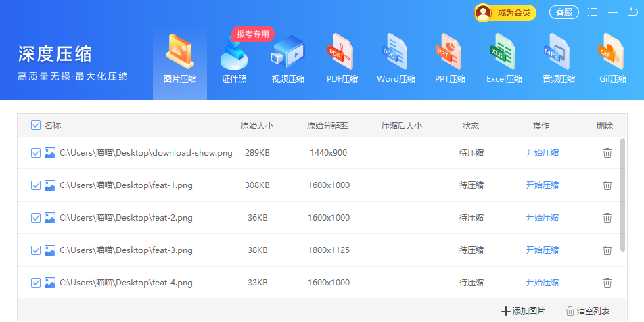Delete feat-2.png with its trash icon
The height and width of the screenshot is (322, 644).
click(607, 218)
